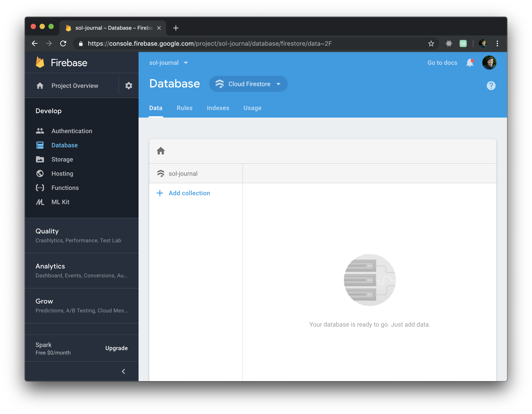The image size is (532, 414).
Task: Click the home breadcrumb icon
Action: tap(161, 151)
